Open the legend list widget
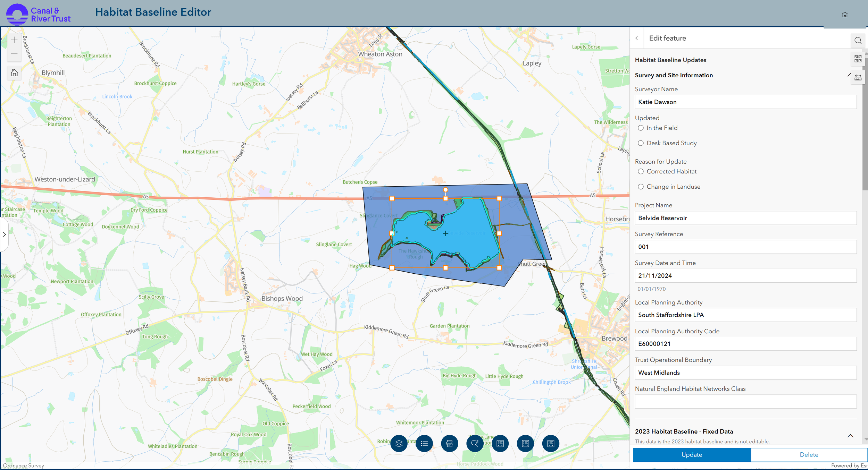Screen dimensions: 868x470 (424, 443)
